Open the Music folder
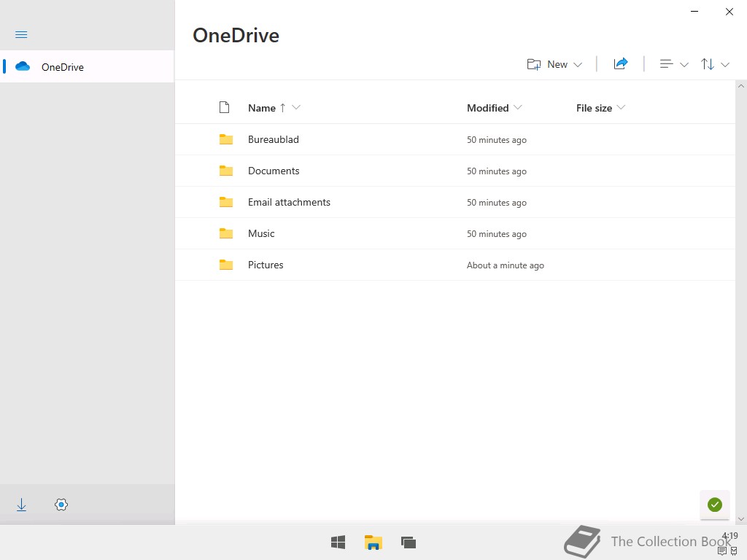This screenshot has width=747, height=560. point(261,234)
